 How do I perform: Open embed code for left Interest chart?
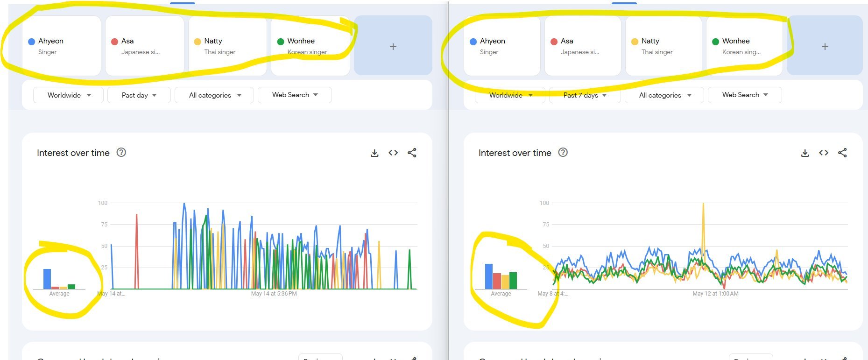click(393, 153)
